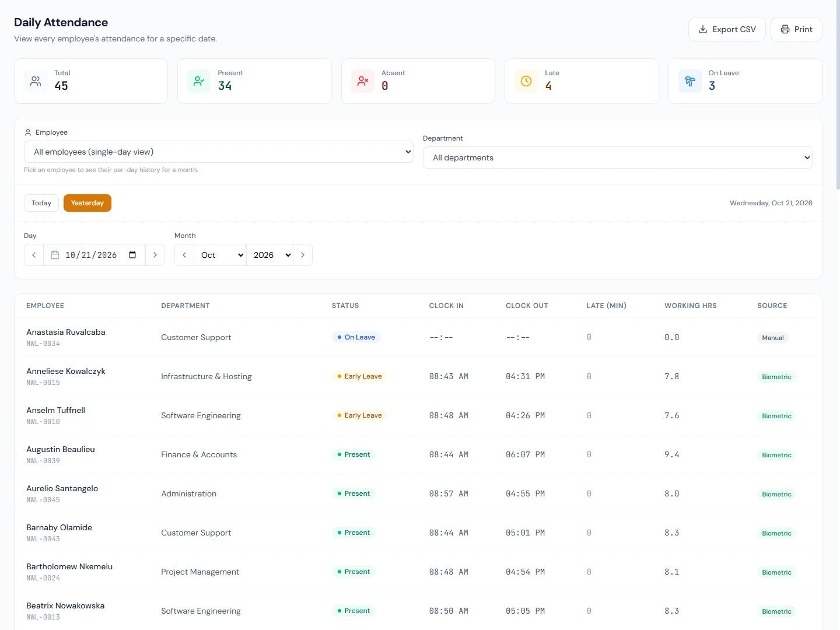840x630 pixels.
Task: Click Present status for Beatrix Nowakowska
Action: point(353,611)
